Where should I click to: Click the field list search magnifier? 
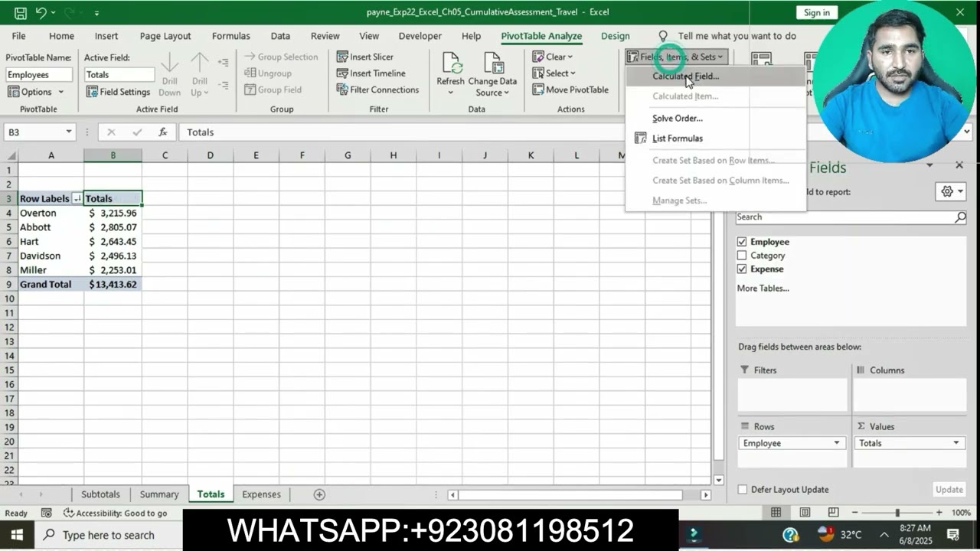coord(960,217)
